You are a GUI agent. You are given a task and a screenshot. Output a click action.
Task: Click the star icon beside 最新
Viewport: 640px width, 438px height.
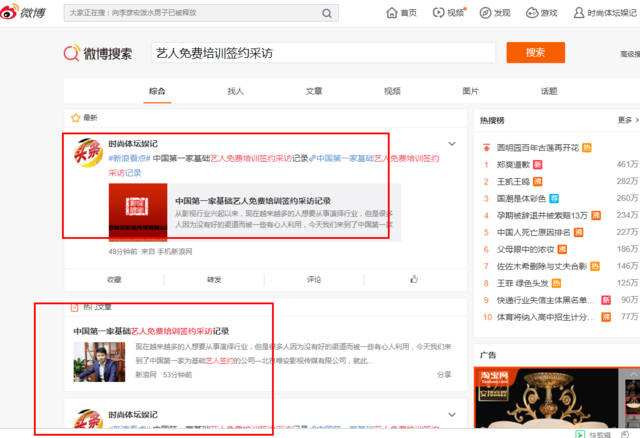[x=76, y=118]
